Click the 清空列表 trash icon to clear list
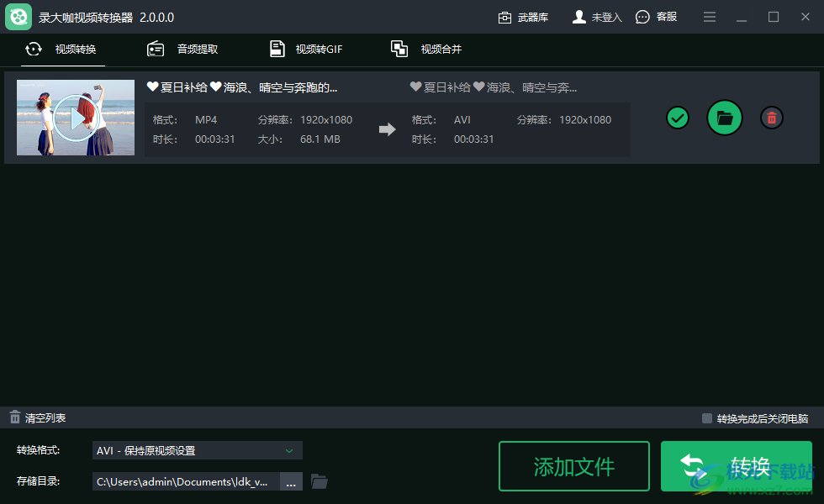The width and height of the screenshot is (824, 504). 14,417
